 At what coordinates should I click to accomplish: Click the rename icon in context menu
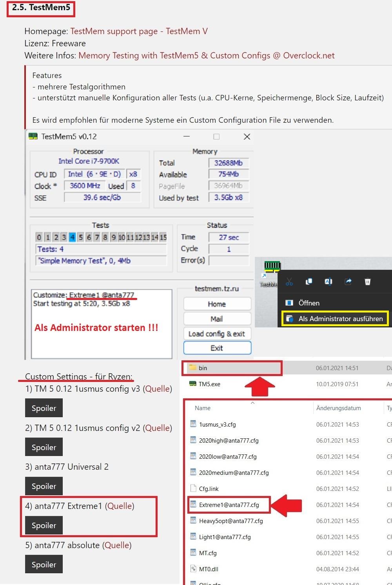[x=328, y=282]
